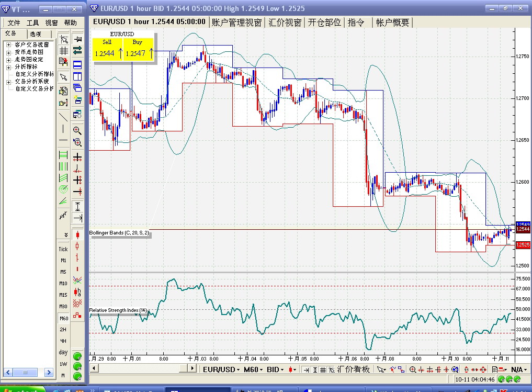Switch to the M15 timeframe
The width and height of the screenshot is (532, 392).
point(63,295)
